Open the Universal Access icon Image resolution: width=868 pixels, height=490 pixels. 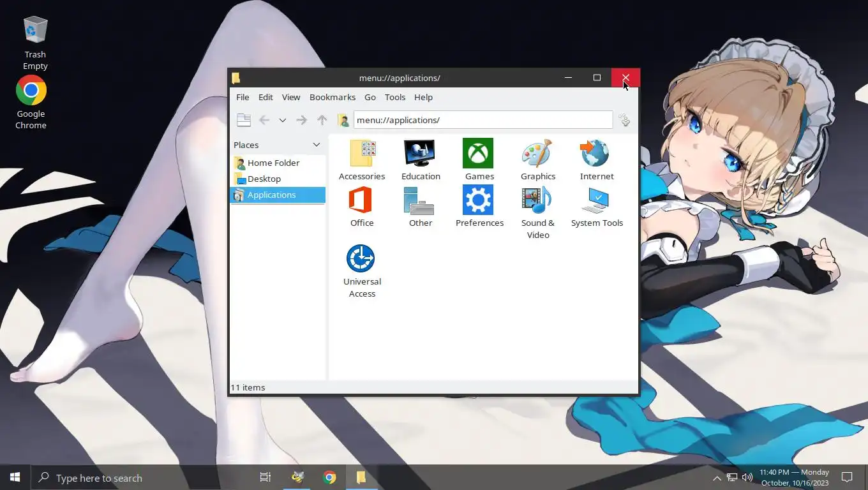(x=361, y=258)
